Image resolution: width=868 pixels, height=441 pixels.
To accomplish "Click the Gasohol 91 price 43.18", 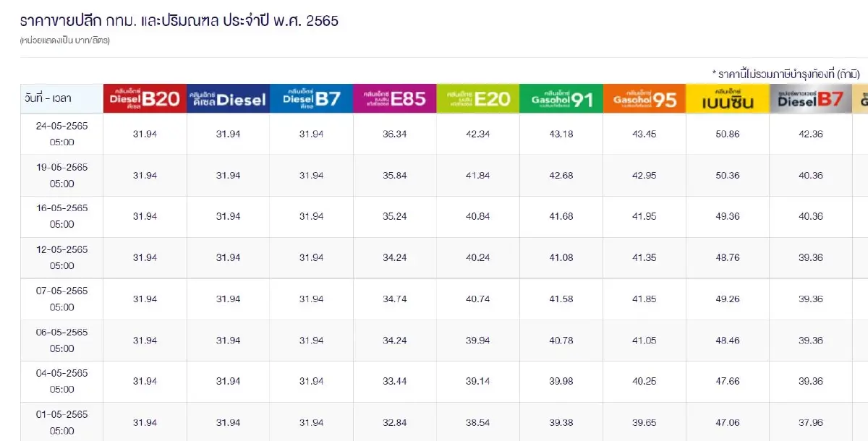I will (561, 134).
